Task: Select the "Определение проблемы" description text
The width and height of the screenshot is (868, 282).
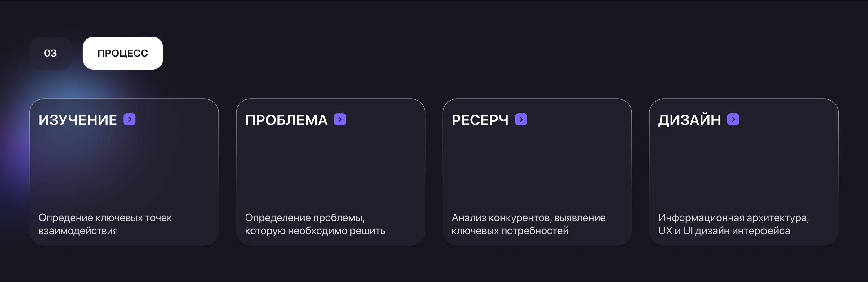Action: 315,224
